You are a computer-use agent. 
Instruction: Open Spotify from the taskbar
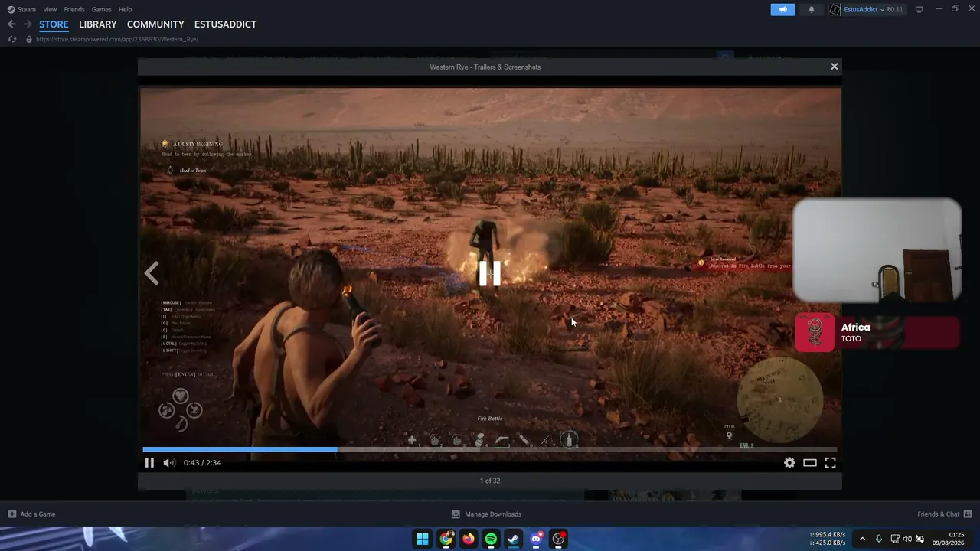[491, 539]
